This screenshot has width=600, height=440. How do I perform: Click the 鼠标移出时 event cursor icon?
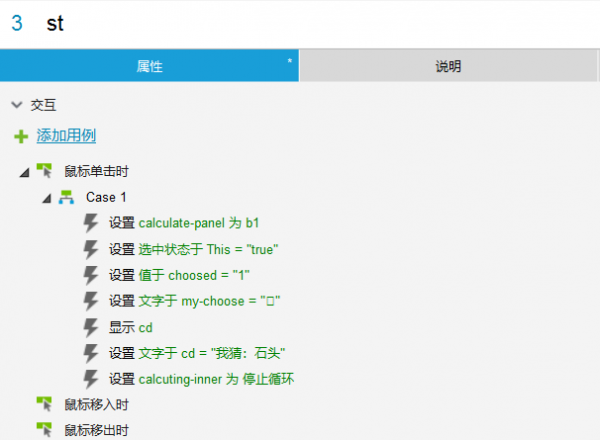coord(44,430)
